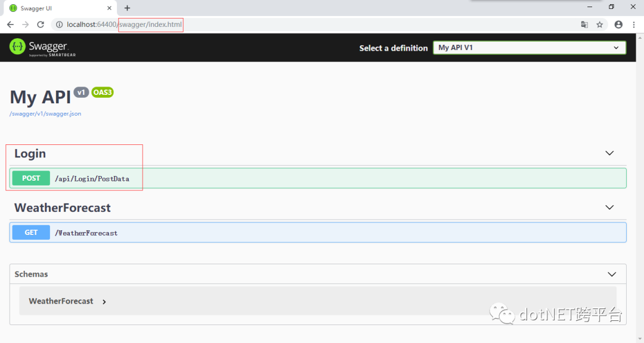Image resolution: width=644 pixels, height=343 pixels.
Task: Click the Schemas heading text
Action: [x=31, y=274]
